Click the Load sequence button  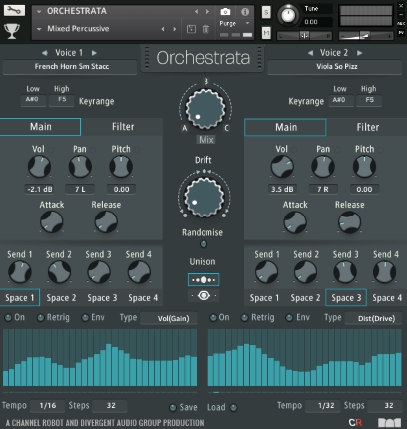point(234,407)
